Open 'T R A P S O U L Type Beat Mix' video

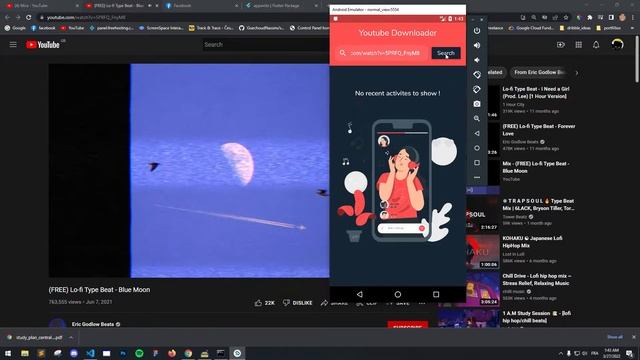click(x=538, y=204)
